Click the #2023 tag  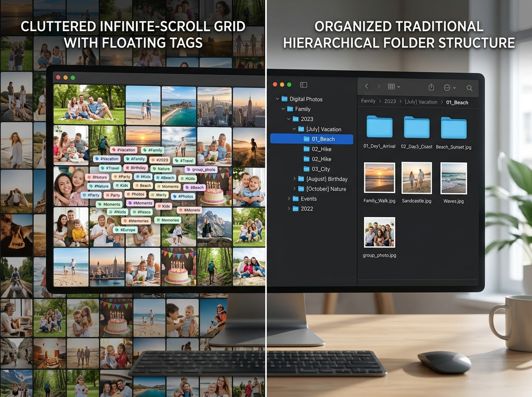click(159, 160)
